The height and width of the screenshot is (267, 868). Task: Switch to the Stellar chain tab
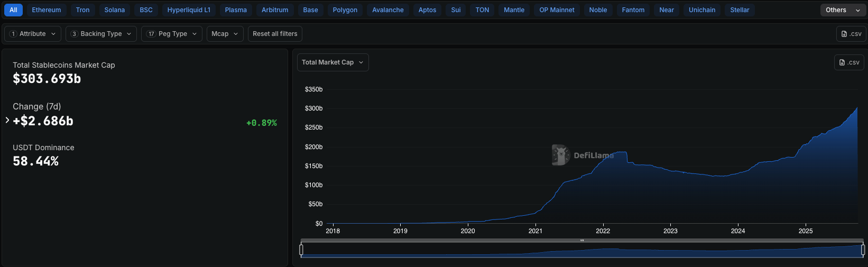pos(740,10)
